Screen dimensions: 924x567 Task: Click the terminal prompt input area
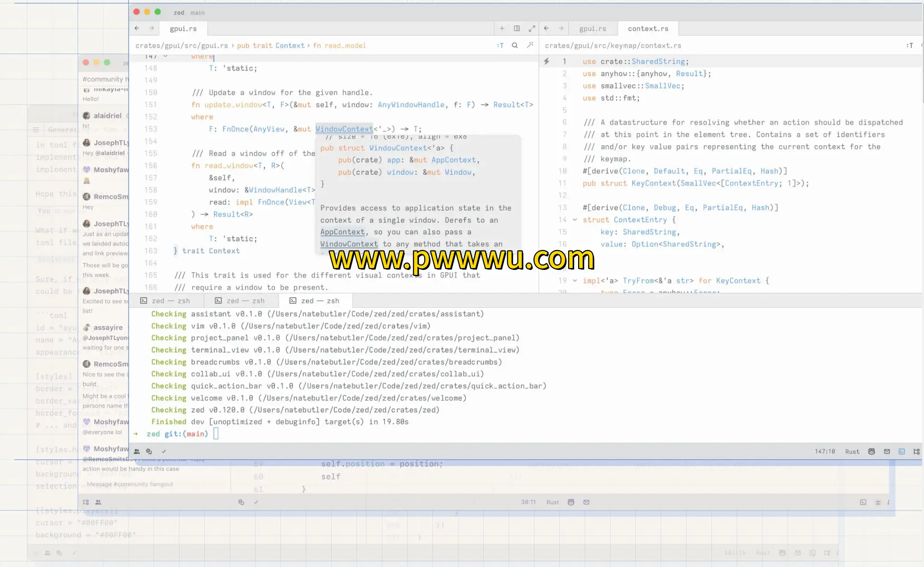click(x=216, y=434)
